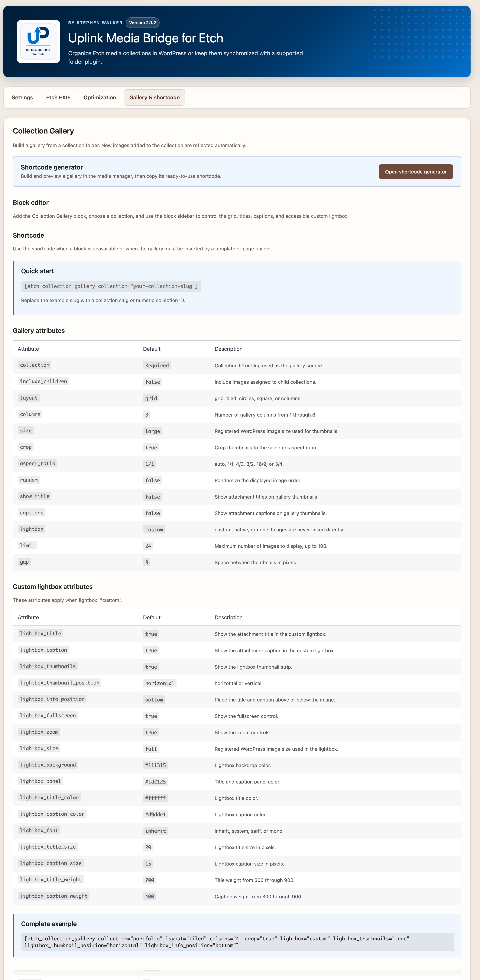Click the #d9dde1 caption color value
The width and height of the screenshot is (480, 980).
pyautogui.click(x=155, y=814)
